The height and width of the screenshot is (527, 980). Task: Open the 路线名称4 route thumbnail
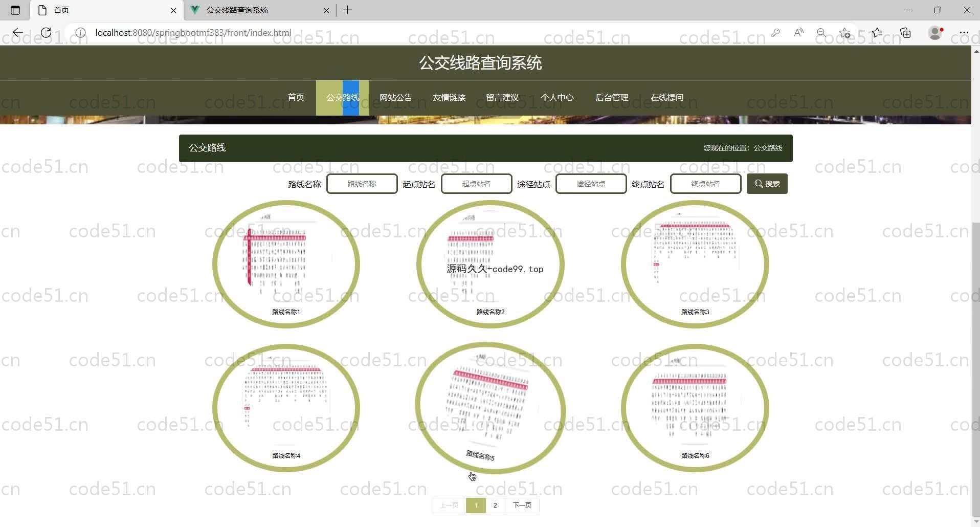pyautogui.click(x=286, y=408)
